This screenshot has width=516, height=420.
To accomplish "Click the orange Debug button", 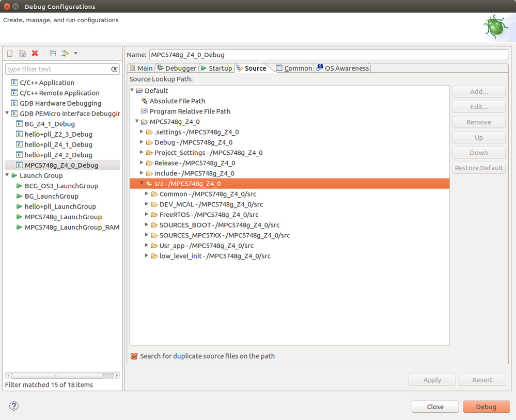I will [x=486, y=407].
